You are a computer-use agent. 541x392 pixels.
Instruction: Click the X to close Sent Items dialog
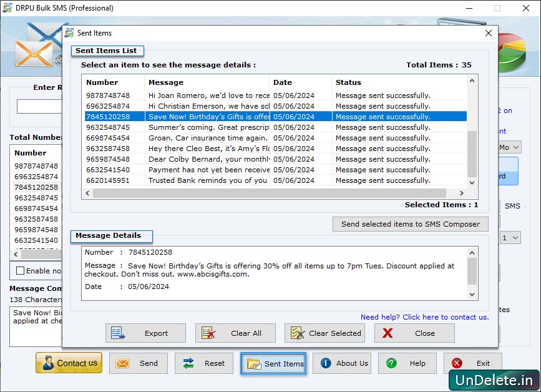pos(488,33)
